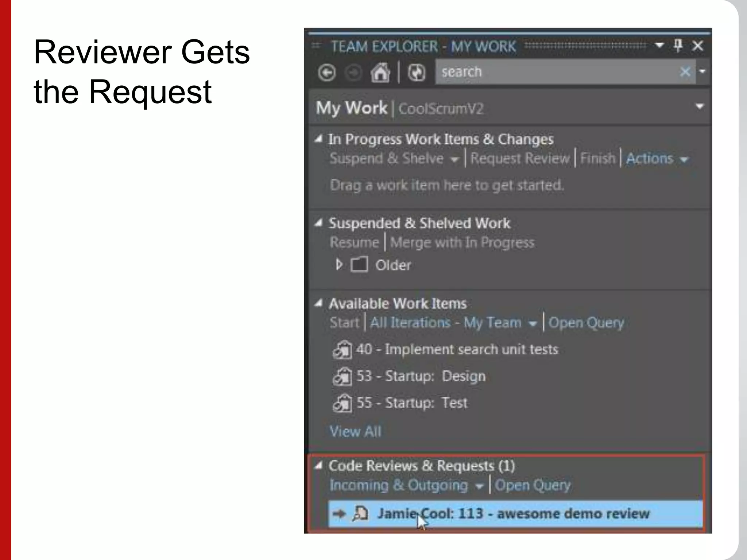Open Incoming & Outgoing filter dropdown
This screenshot has height=560, width=747.
click(x=406, y=486)
